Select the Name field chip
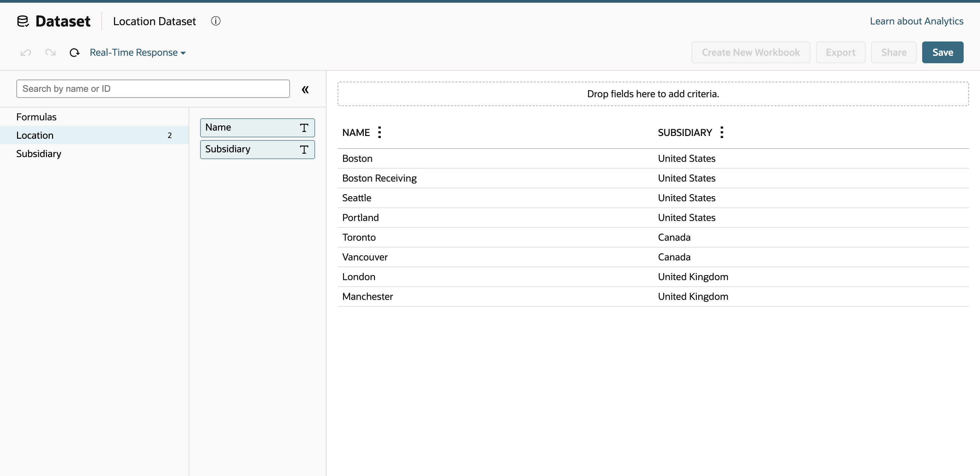The width and height of the screenshot is (980, 476). point(258,128)
